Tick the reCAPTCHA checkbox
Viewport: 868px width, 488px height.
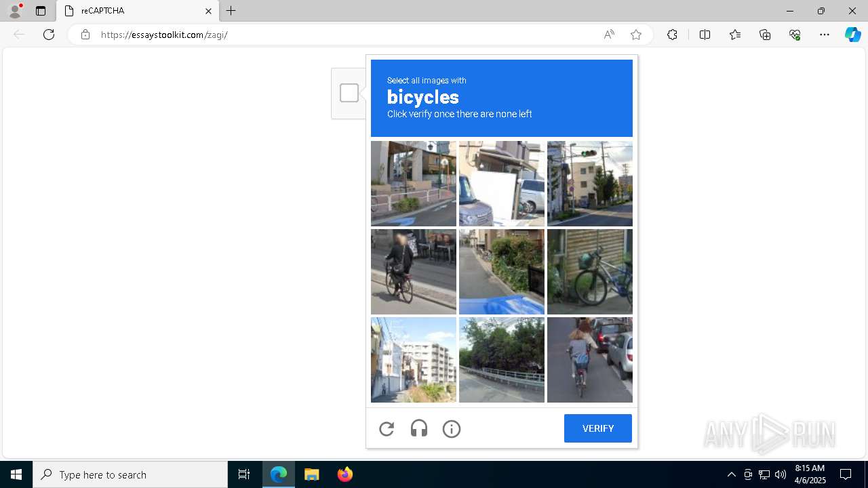pos(349,93)
